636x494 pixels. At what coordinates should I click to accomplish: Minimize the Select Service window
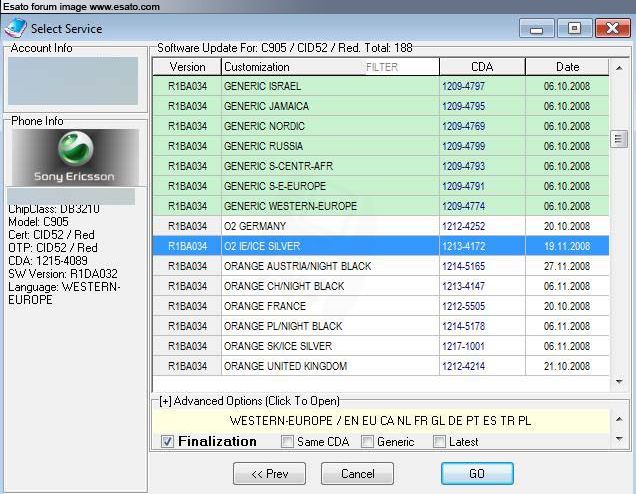point(536,29)
